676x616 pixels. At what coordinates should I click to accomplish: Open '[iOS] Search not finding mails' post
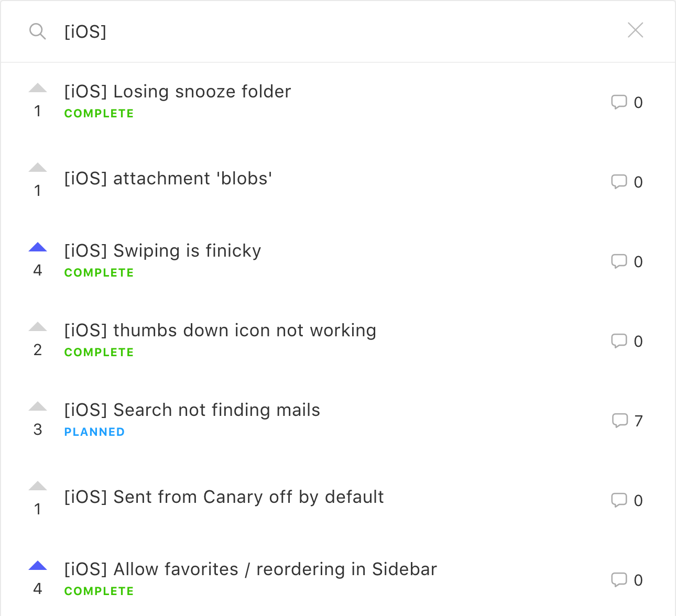(x=192, y=410)
